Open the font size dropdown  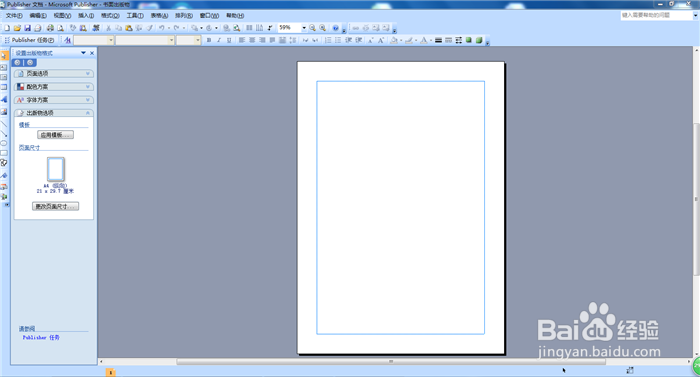tap(198, 40)
